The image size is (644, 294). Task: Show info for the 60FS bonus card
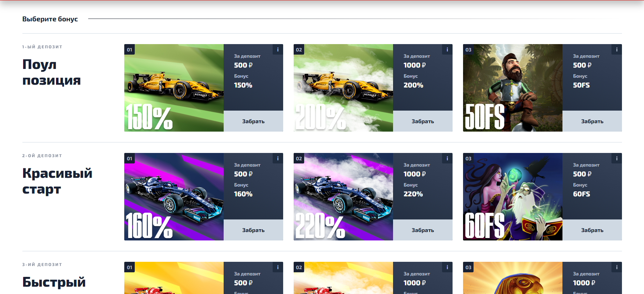tap(617, 158)
